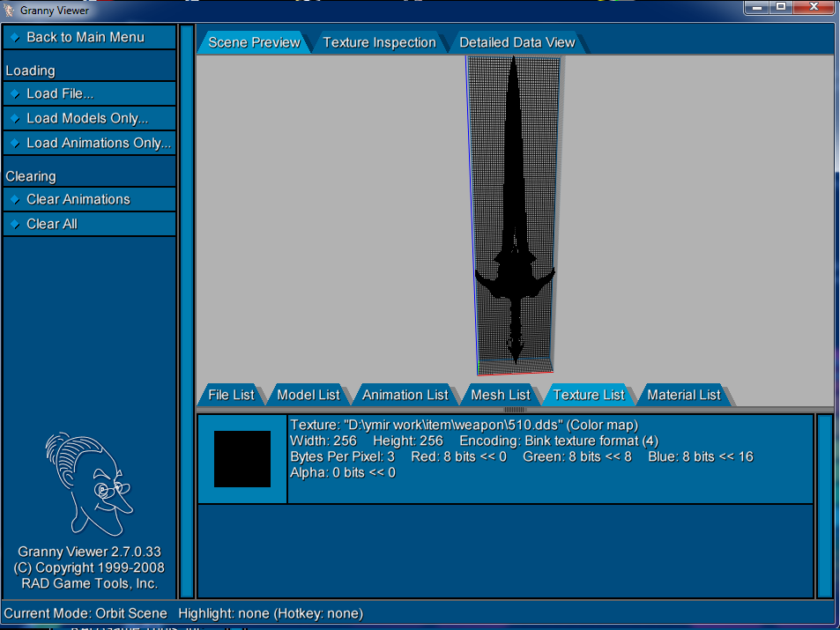The width and height of the screenshot is (840, 630).
Task: Maximize the Granny Viewer window
Action: tap(781, 7)
